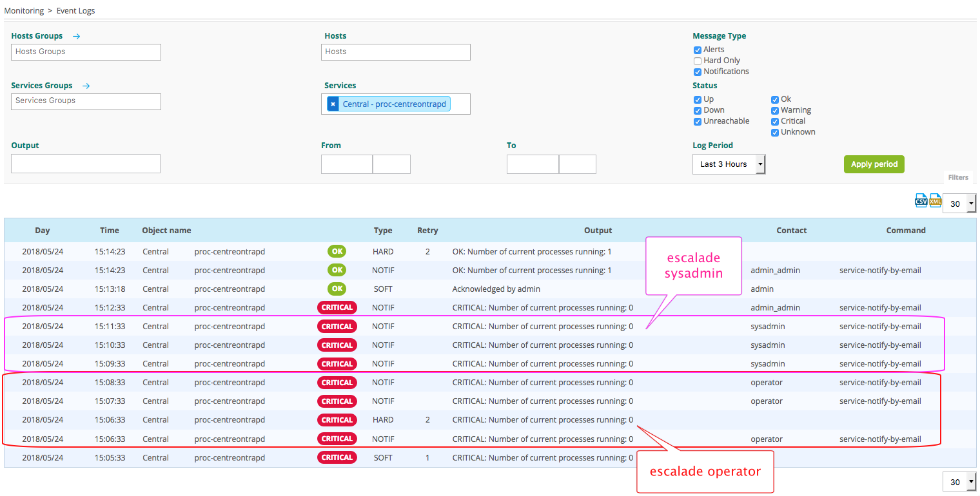This screenshot has height=496, width=980.
Task: Export event logs as CSV
Action: tap(921, 201)
